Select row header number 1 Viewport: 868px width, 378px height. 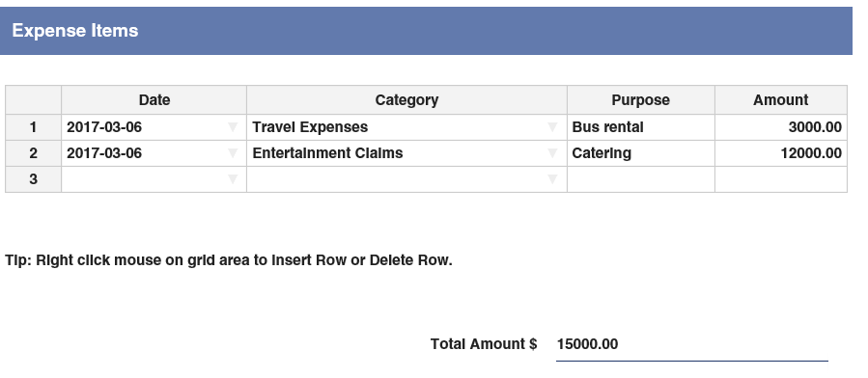point(33,127)
